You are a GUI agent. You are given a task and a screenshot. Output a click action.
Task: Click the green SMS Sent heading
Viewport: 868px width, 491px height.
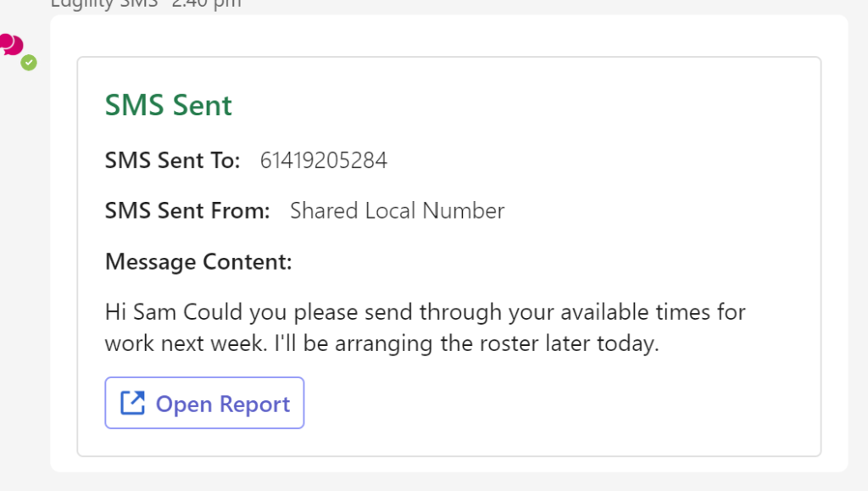168,104
